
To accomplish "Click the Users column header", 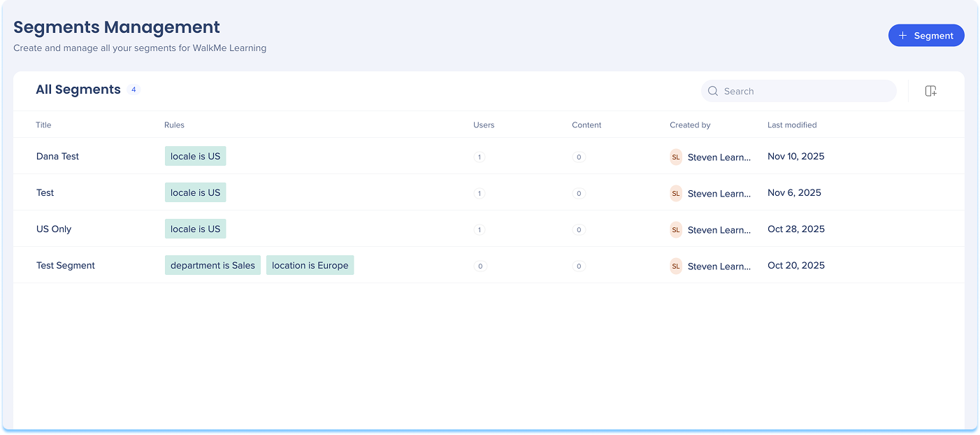I will [484, 125].
